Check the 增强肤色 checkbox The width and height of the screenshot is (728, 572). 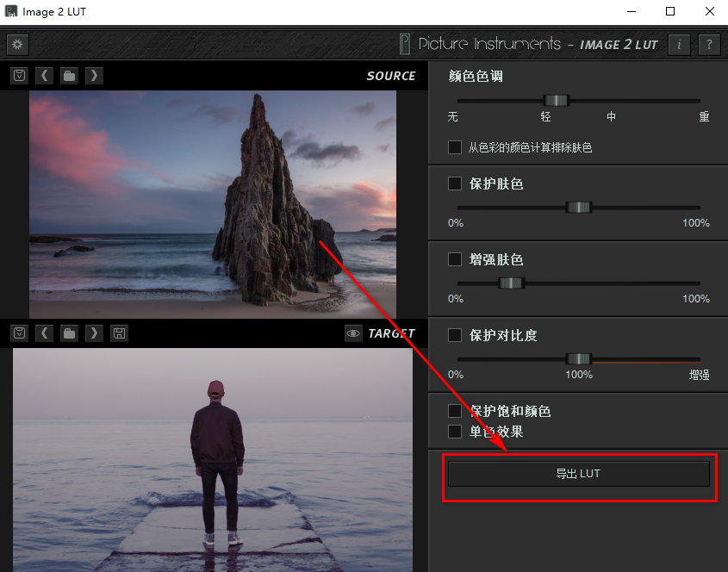click(x=455, y=259)
